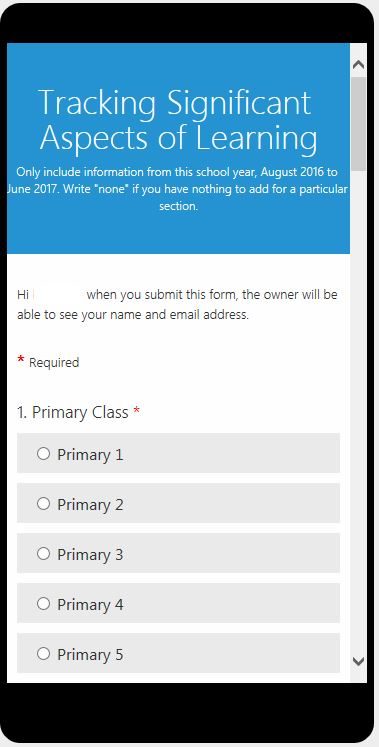Click the school year description text in header
Viewport: 379px width, 747px height.
click(178, 189)
